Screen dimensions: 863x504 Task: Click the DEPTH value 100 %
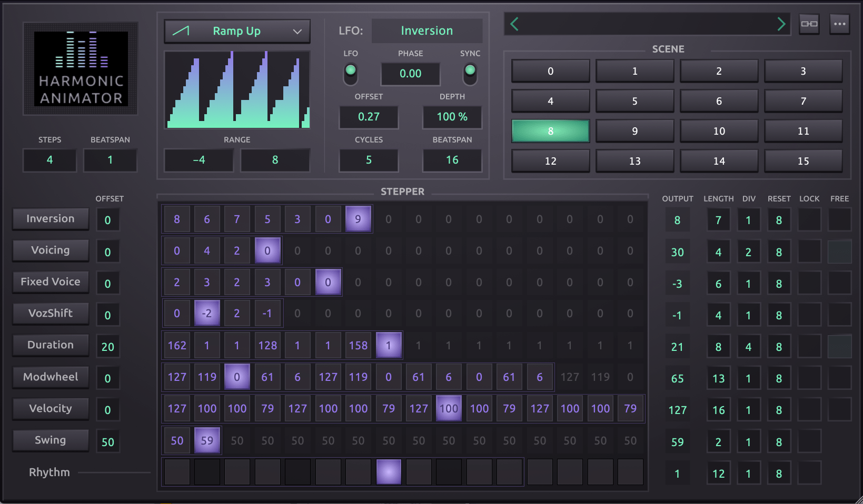[452, 117]
